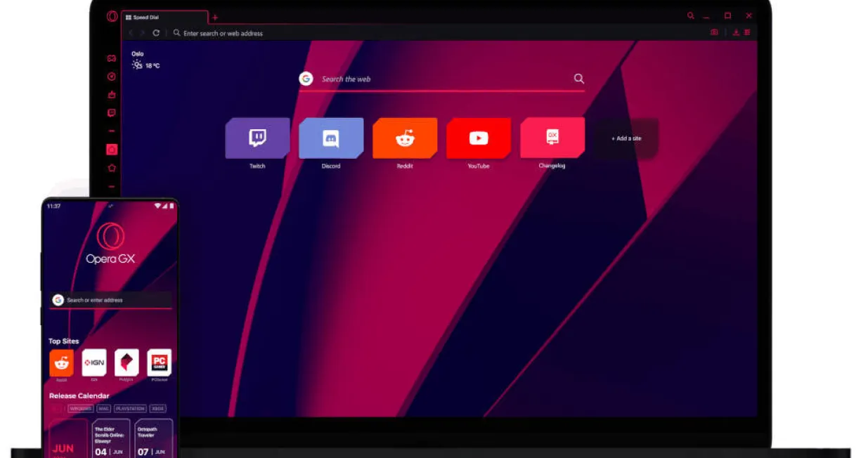Open a new tab with plus button
The width and height of the screenshot is (868, 458).
point(215,18)
